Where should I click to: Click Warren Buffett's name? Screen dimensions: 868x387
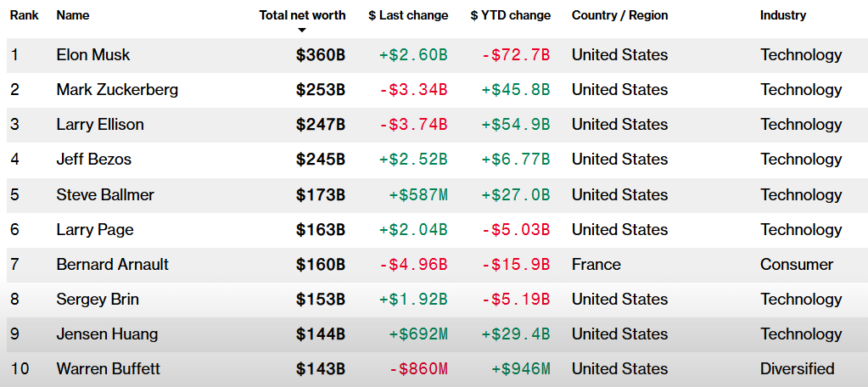[109, 369]
